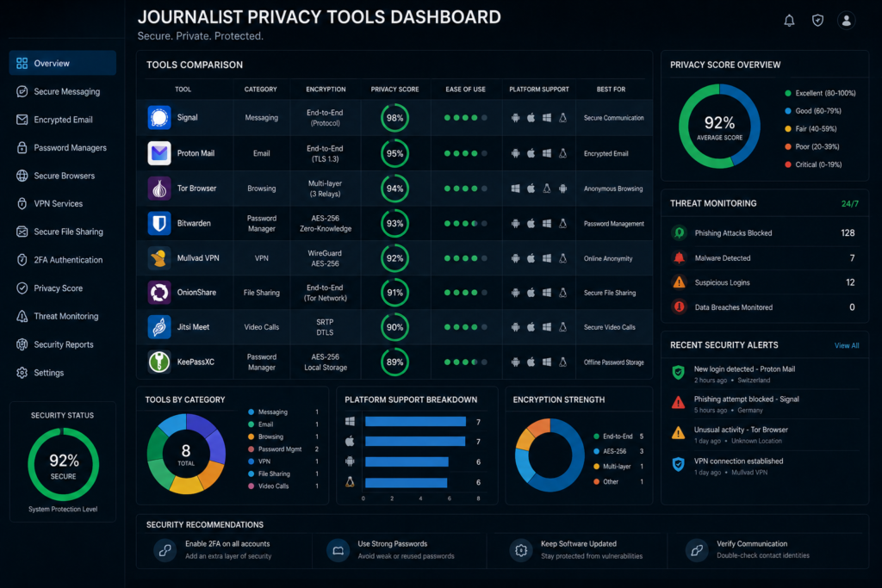882x588 pixels.
Task: Click the 92% Average Score donut chart
Action: point(719,127)
